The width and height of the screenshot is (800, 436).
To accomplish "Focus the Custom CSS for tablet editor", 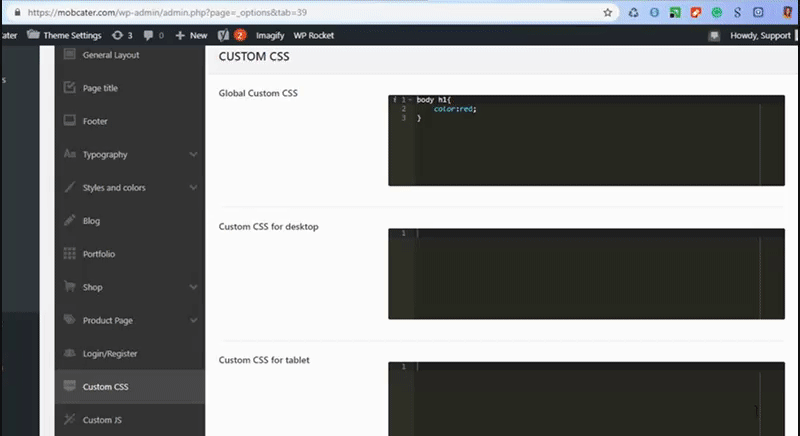I will pyautogui.click(x=586, y=399).
